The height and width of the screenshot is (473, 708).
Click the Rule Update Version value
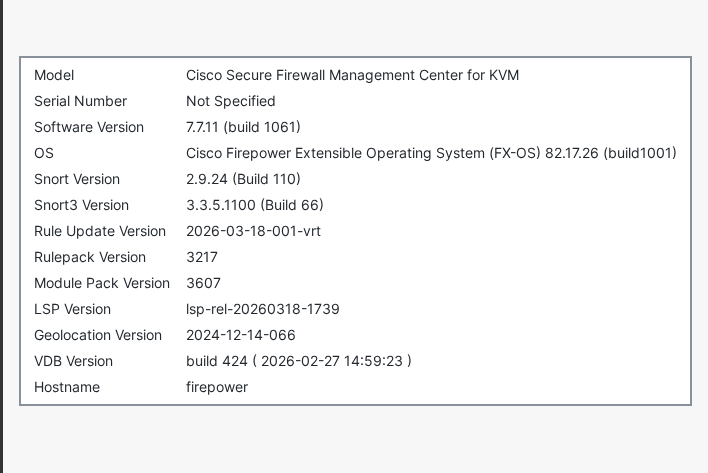click(253, 231)
